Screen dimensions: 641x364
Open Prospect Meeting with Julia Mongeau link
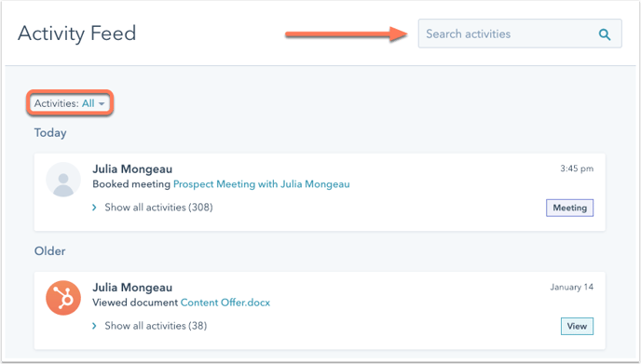pos(262,184)
